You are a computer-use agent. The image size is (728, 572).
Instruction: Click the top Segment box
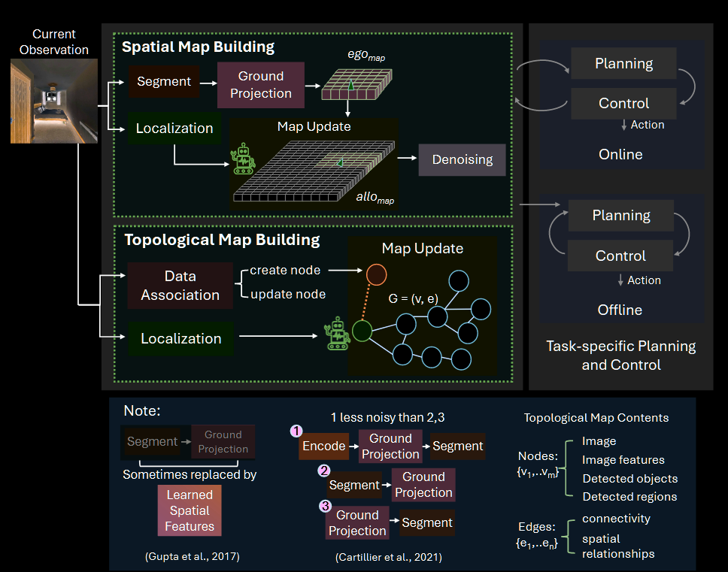[x=164, y=82]
